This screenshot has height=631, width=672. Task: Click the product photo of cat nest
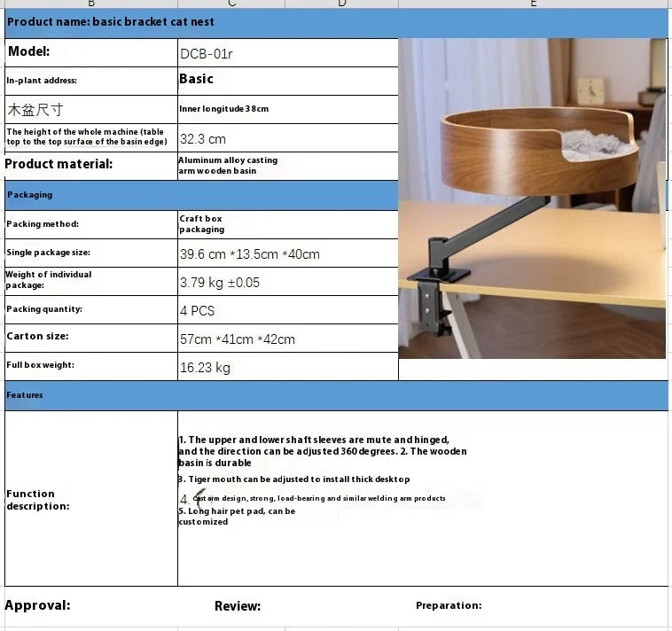[532, 199]
